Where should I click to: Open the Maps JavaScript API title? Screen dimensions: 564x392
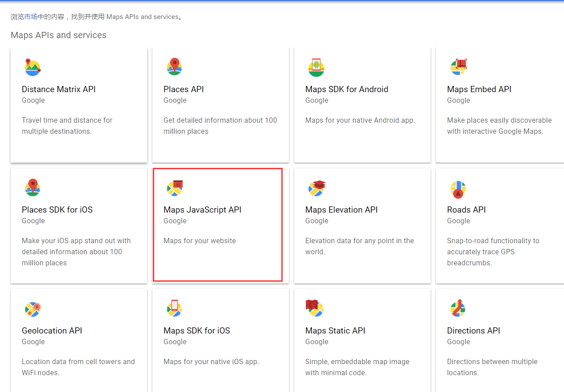202,210
